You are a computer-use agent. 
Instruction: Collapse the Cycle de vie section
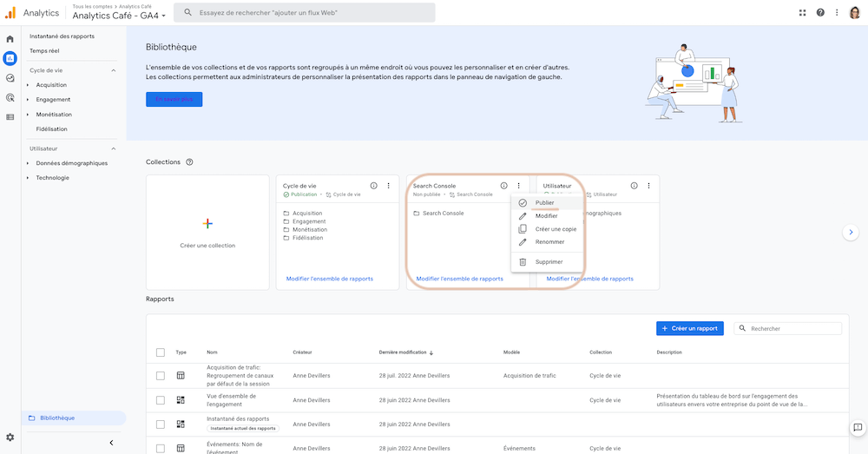(114, 71)
